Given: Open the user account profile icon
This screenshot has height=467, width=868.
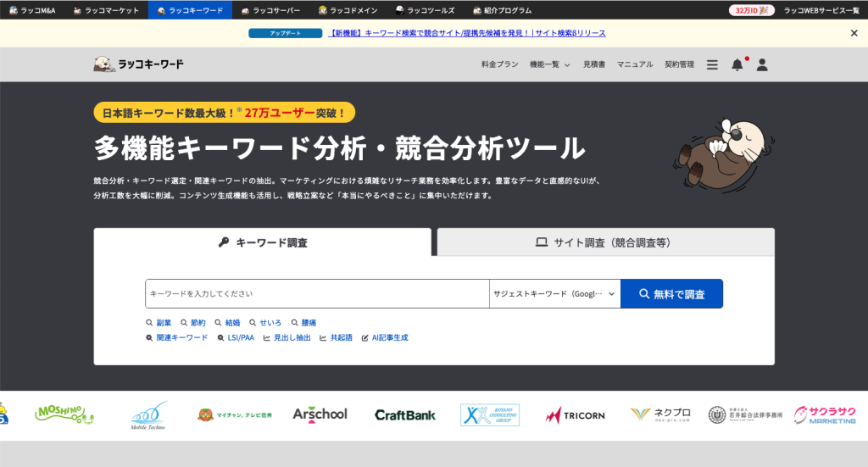Looking at the screenshot, I should tap(761, 64).
